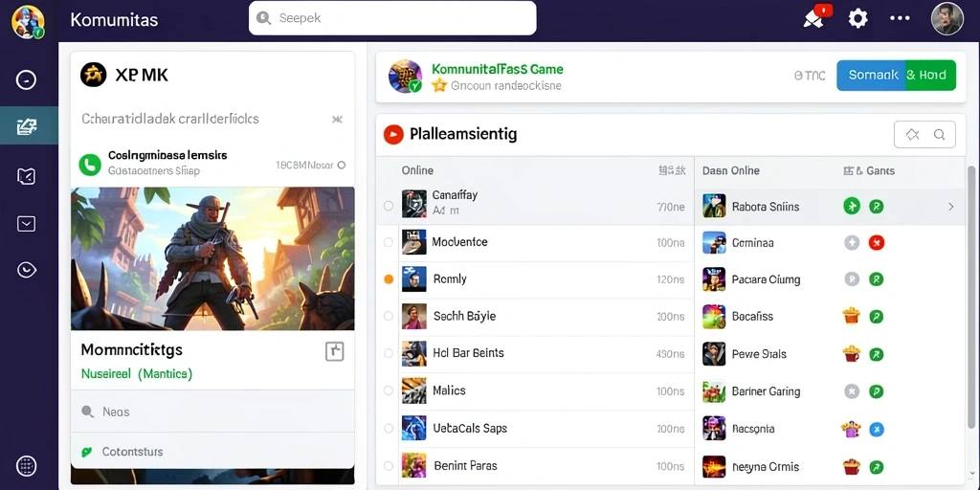Screen dimensions: 980x490
Task: Click the plus box icon beside Momnncitktgs
Action: [x=335, y=352]
